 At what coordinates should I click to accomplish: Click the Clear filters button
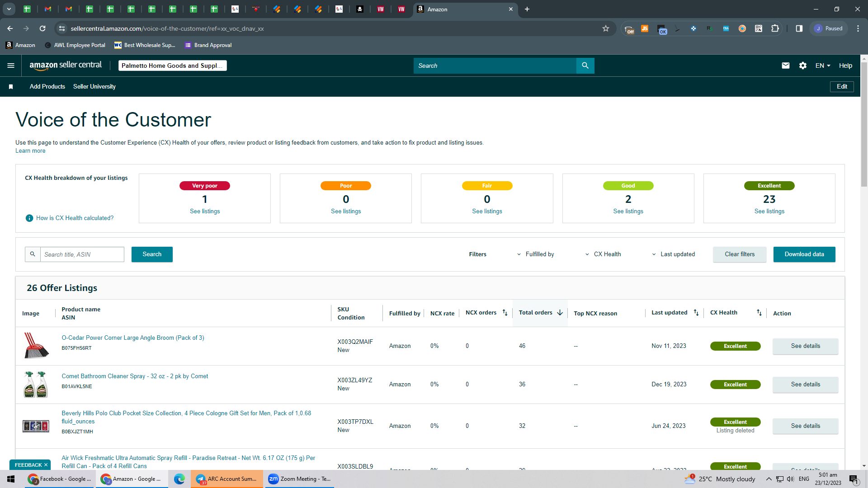point(740,254)
